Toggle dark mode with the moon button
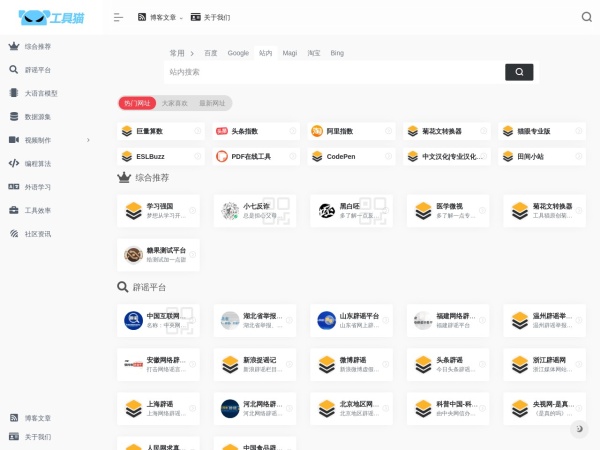 (579, 429)
